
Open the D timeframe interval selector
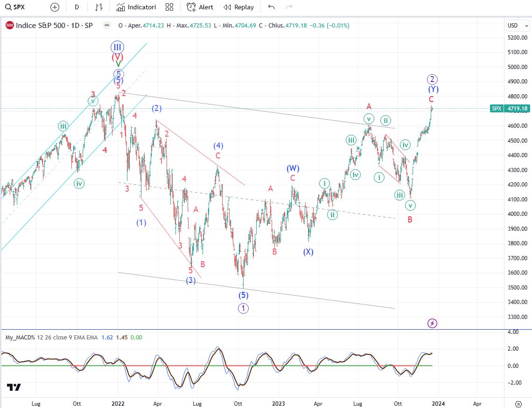(x=77, y=7)
